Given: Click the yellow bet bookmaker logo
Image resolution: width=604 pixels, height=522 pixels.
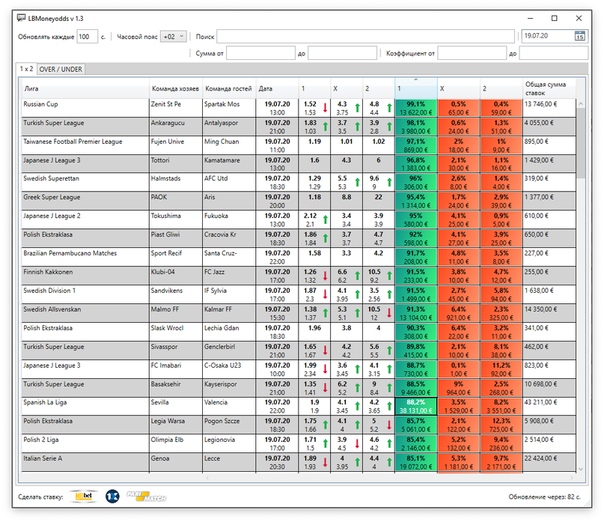Looking at the screenshot, I should 88,496.
